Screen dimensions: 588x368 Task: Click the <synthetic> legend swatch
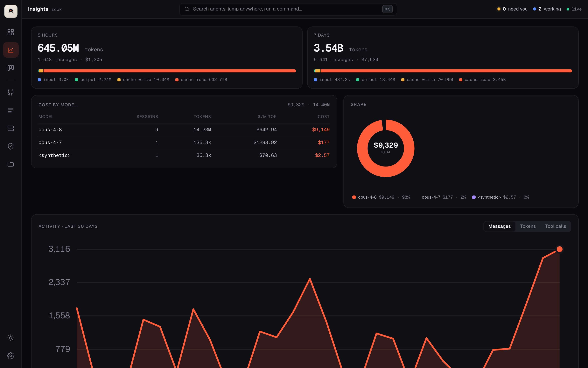click(474, 197)
